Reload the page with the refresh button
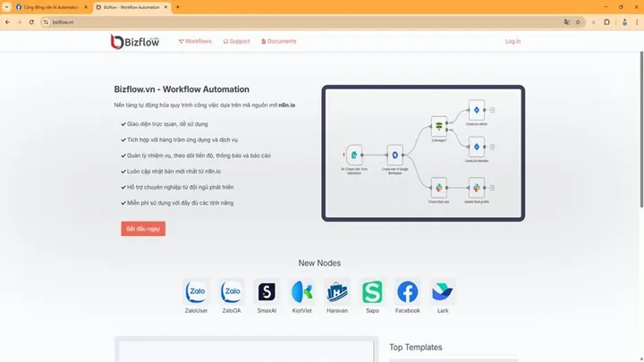The width and height of the screenshot is (644, 362). point(31,21)
